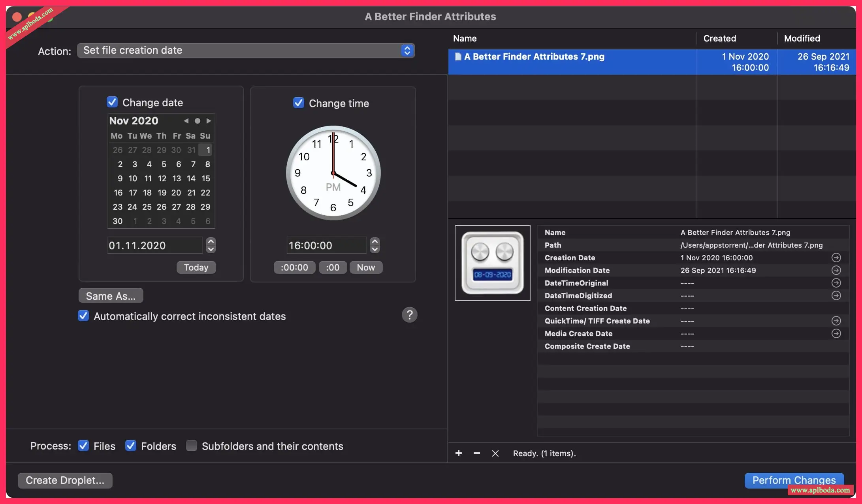Click the file preview thumbnail

tap(493, 263)
